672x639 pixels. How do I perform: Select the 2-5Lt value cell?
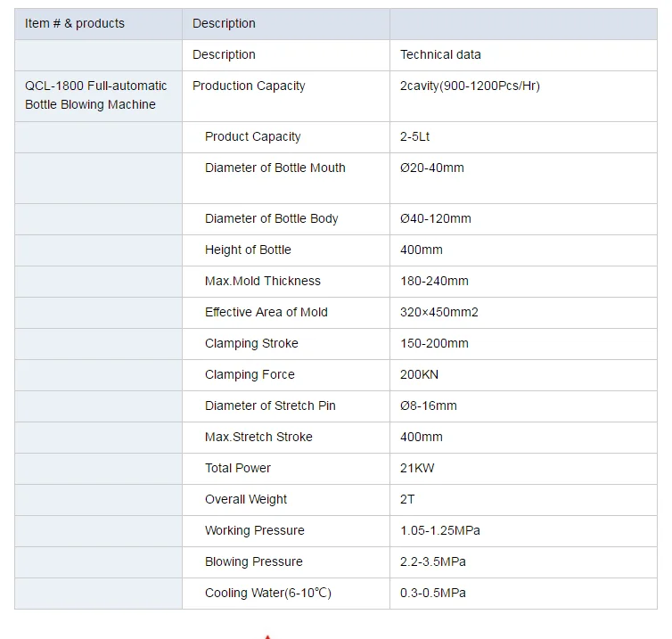coord(415,136)
